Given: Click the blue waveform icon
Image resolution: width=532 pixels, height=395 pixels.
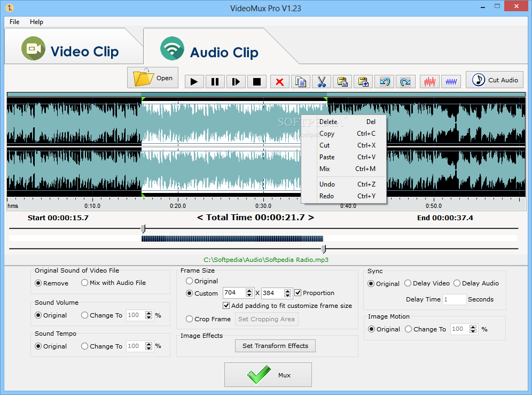Looking at the screenshot, I should (451, 82).
